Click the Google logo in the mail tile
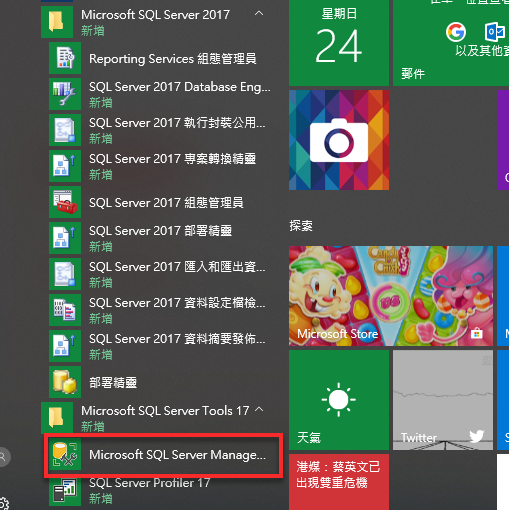 pos(456,32)
